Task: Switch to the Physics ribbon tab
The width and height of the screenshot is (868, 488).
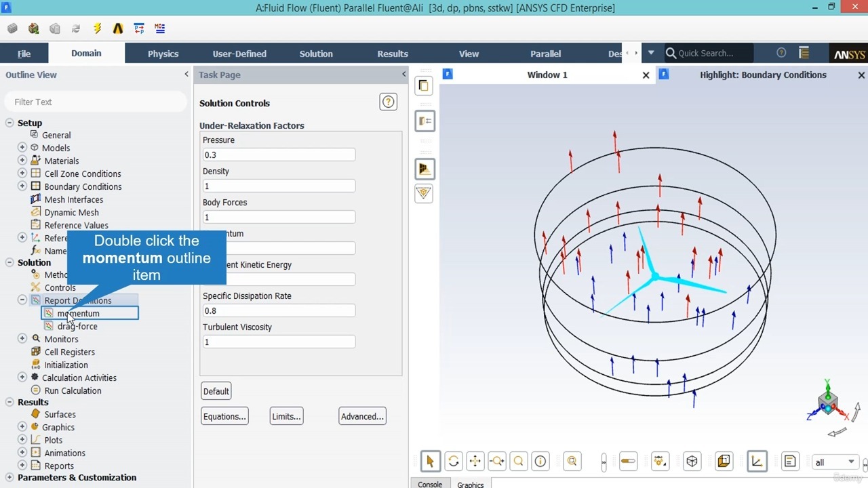Action: (x=163, y=54)
